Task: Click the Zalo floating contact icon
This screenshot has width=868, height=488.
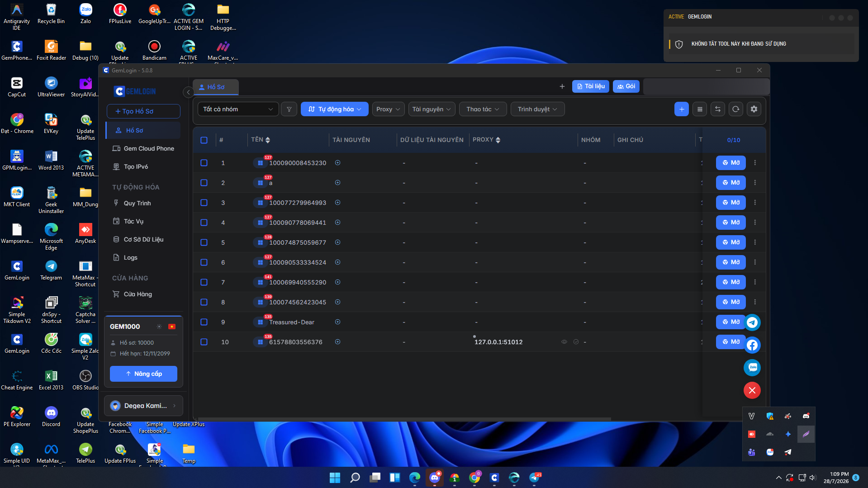Action: coord(752,368)
